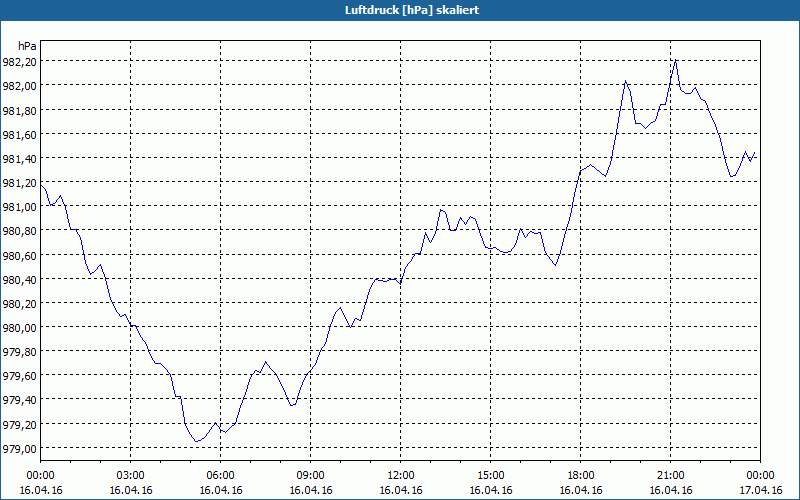Click the 12:00 time axis label
The width and height of the screenshot is (800, 500).
(401, 476)
